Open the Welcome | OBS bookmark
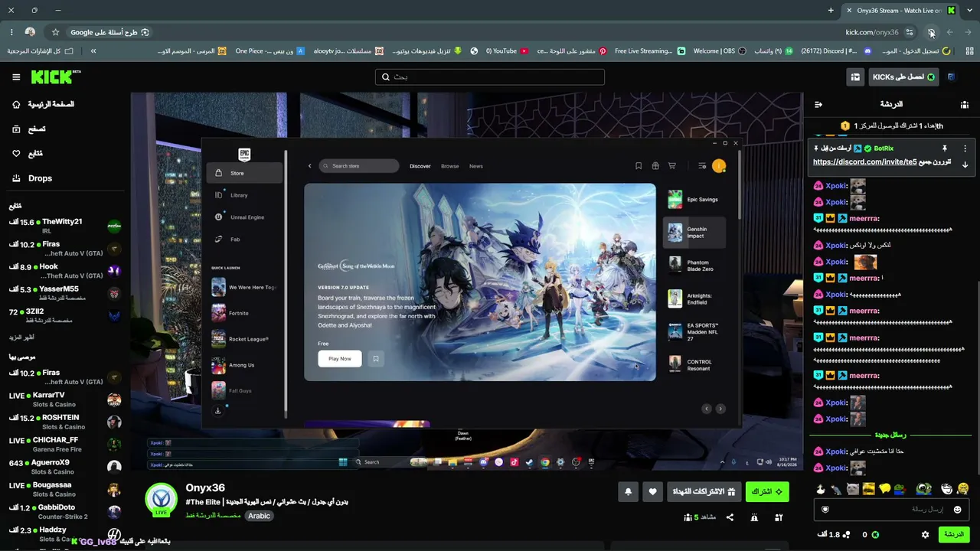The image size is (980, 551). tap(720, 51)
